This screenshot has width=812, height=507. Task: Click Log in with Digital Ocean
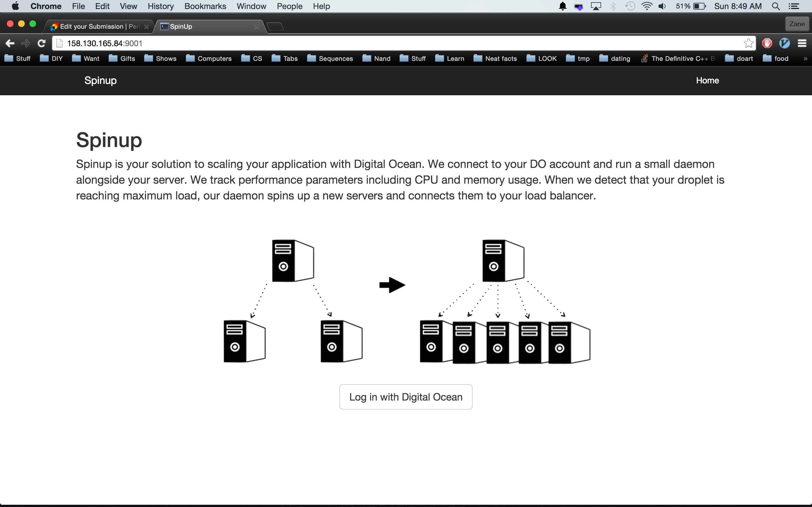(x=406, y=397)
